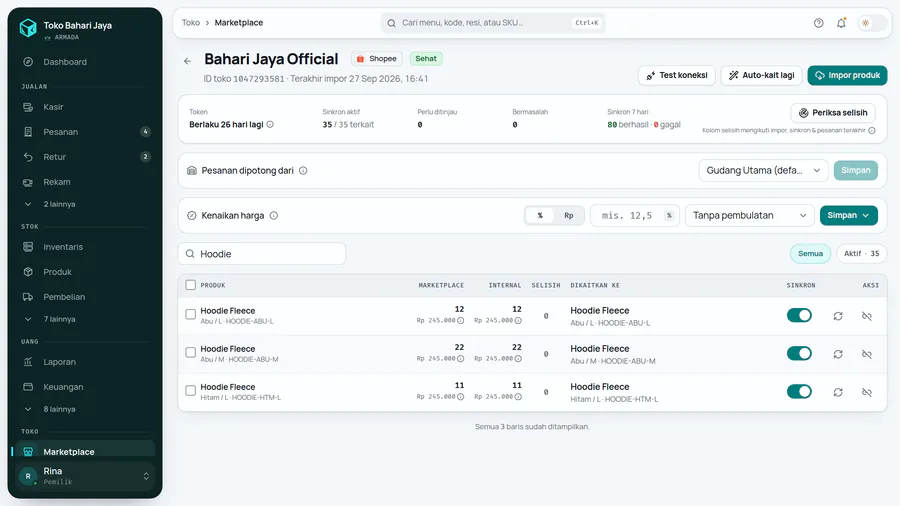The width and height of the screenshot is (900, 506).
Task: Open Kasir in the sidebar
Action: tap(84, 107)
